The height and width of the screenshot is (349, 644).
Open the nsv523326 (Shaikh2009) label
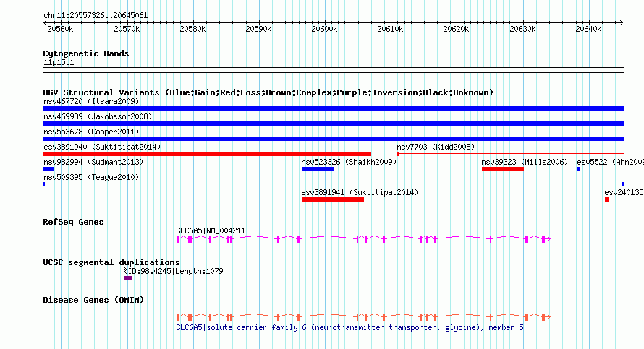tap(349, 162)
